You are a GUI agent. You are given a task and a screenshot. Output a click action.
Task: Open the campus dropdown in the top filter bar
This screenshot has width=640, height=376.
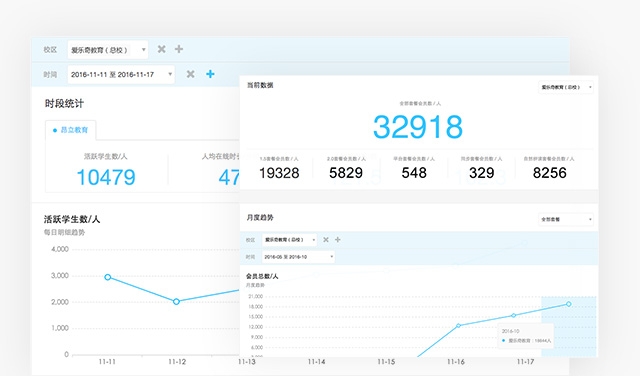pos(108,50)
